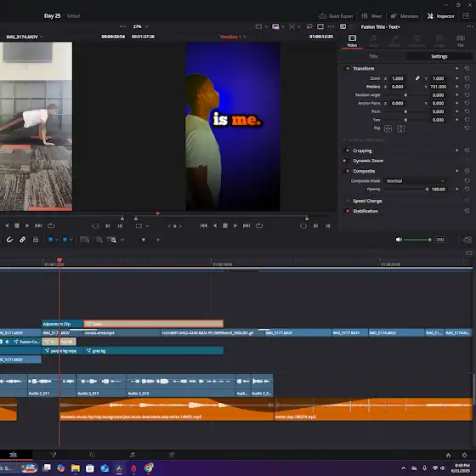Toggle timeline snapping magnet icon
Viewport: 476px width, 476px height.
(9, 240)
